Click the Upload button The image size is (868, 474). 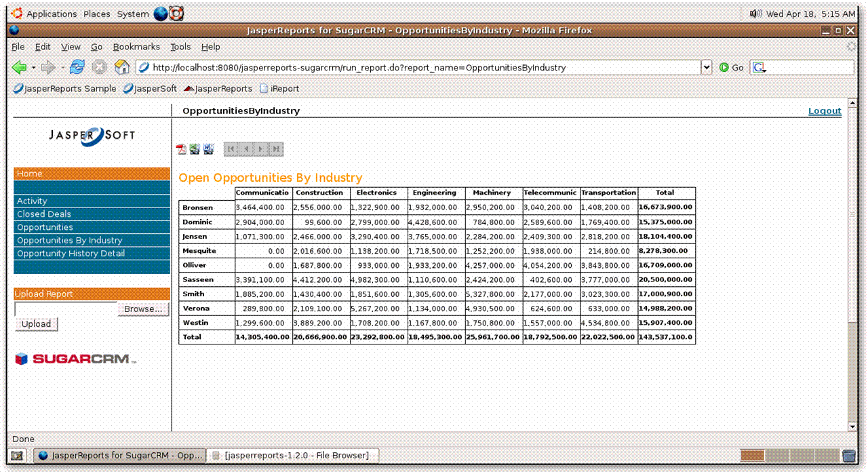click(36, 323)
